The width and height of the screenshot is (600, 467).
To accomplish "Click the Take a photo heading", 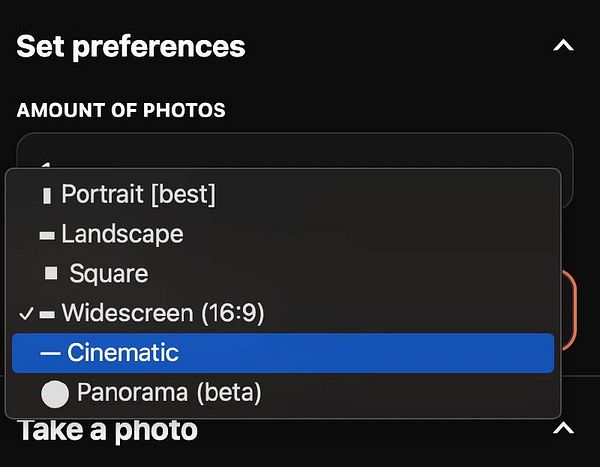I will [x=107, y=431].
